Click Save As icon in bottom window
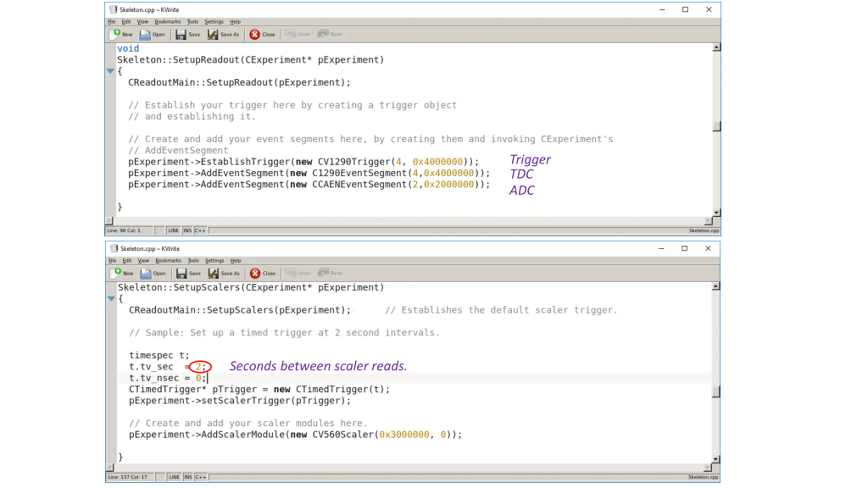 (x=213, y=273)
